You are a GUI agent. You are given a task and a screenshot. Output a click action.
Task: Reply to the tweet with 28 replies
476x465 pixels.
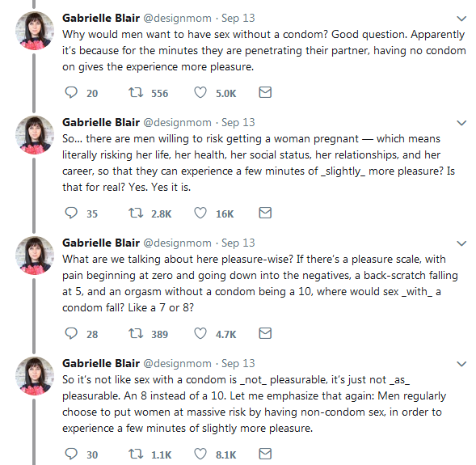pos(71,333)
